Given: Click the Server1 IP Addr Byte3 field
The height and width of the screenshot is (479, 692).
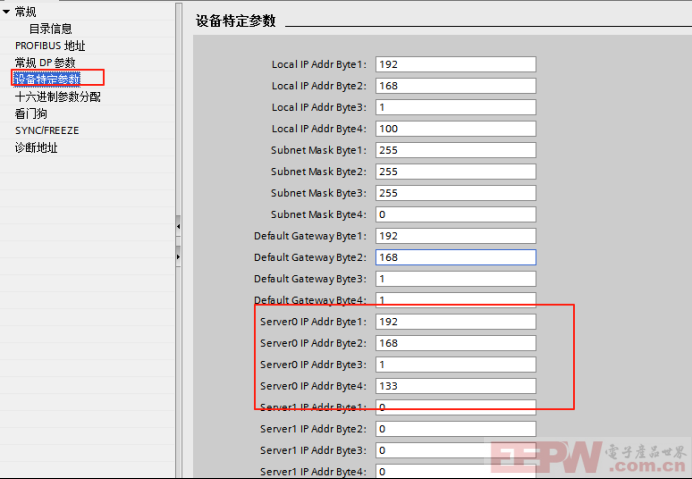Looking at the screenshot, I should point(456,450).
